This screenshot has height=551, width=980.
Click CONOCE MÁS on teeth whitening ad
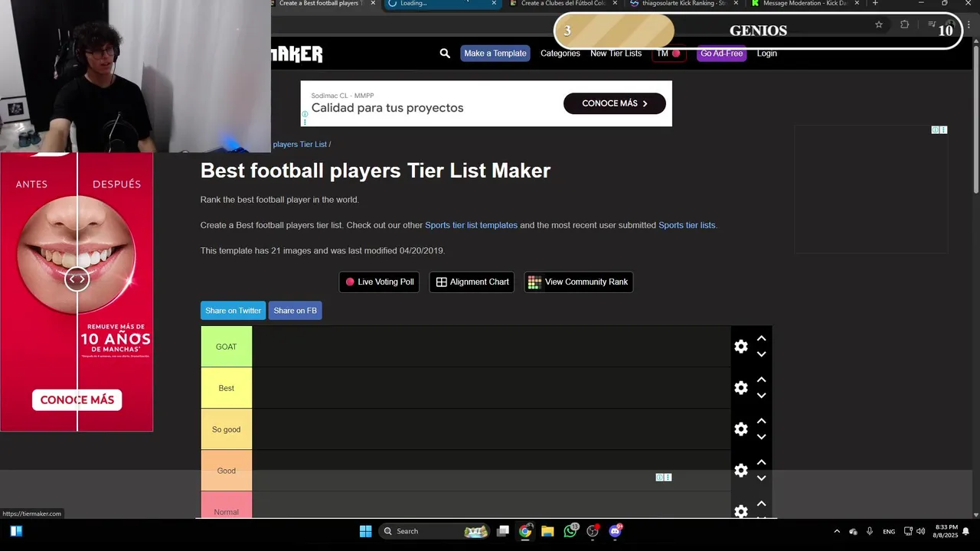(77, 399)
